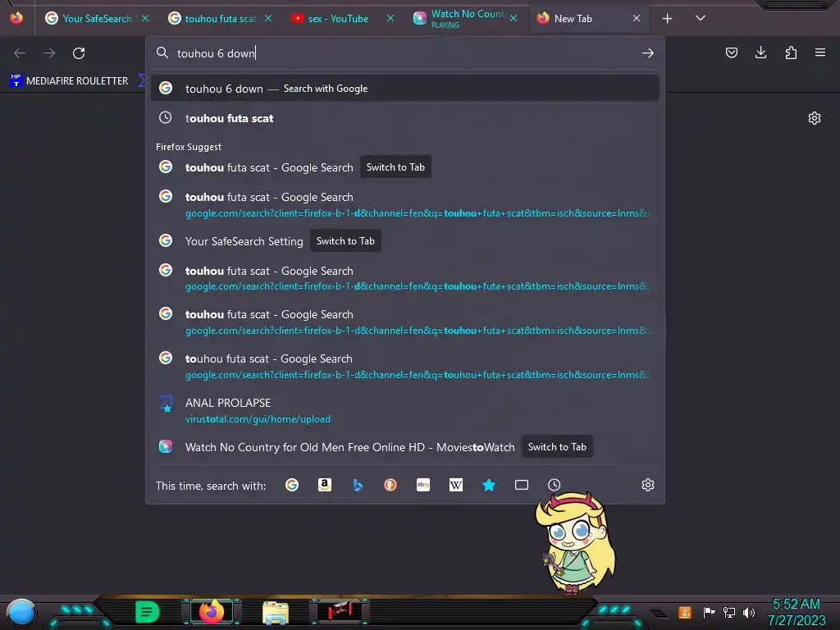This screenshot has width=840, height=630.
Task: Search this time with DuckDuckGo icon
Action: (x=390, y=485)
